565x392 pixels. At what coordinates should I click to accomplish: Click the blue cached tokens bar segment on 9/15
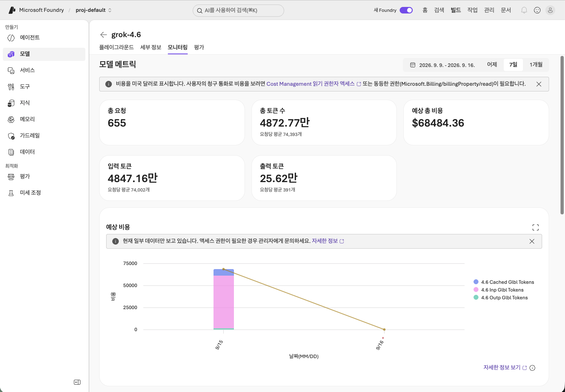(224, 272)
